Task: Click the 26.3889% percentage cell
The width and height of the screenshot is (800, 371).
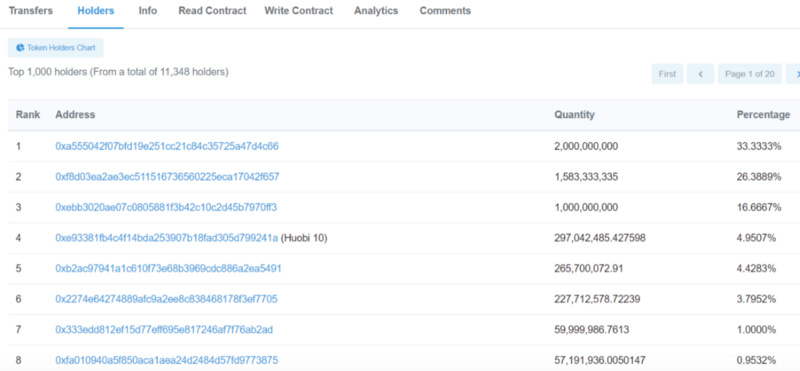Action: [x=759, y=177]
